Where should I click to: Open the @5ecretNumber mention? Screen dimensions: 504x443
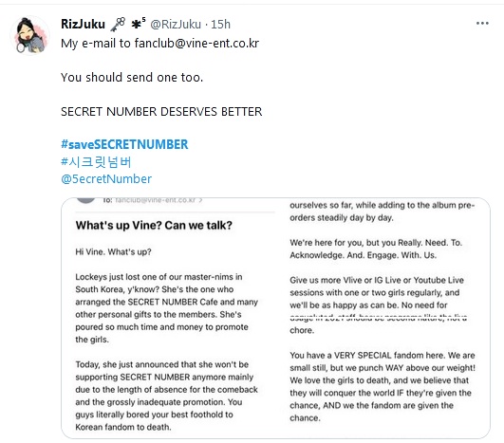point(106,179)
